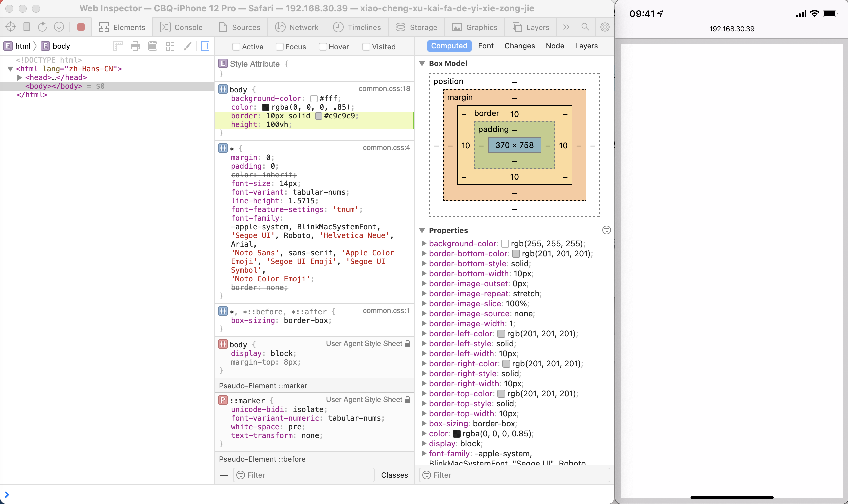Show more tabs with double chevron
Screen dimensions: 848x504
pos(566,27)
